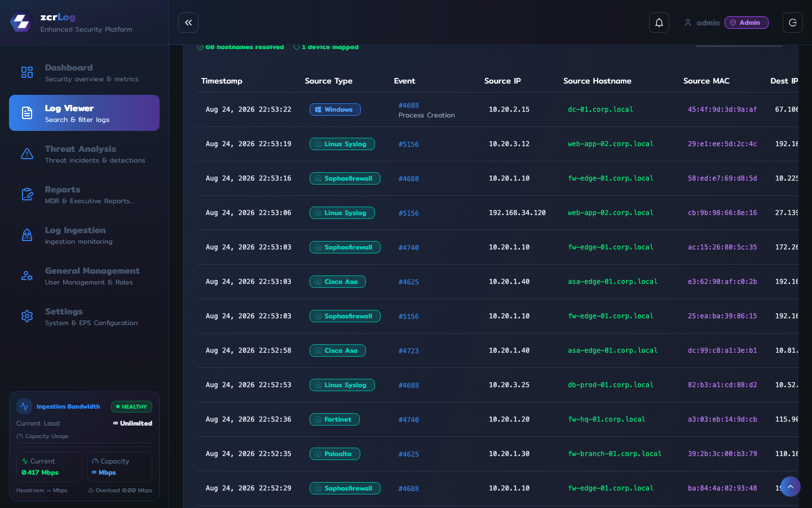Click the Windows logo in source type badge
Viewport: 812px width, 508px height.
click(318, 110)
